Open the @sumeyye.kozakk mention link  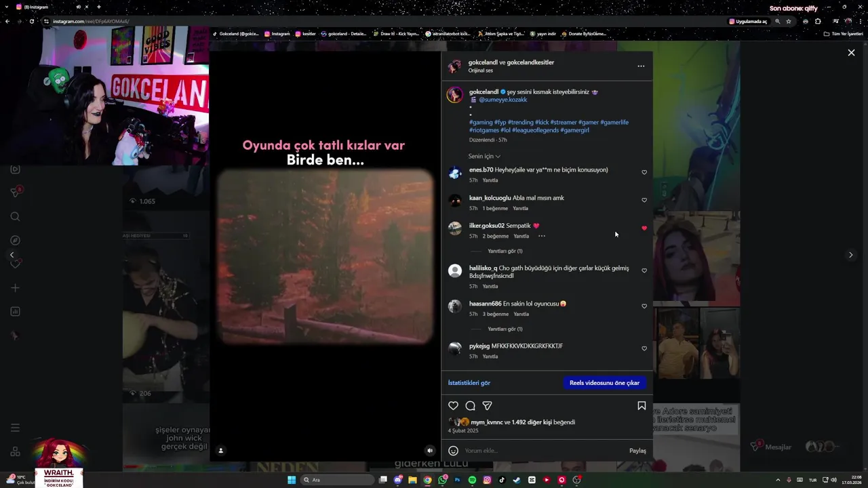[502, 100]
